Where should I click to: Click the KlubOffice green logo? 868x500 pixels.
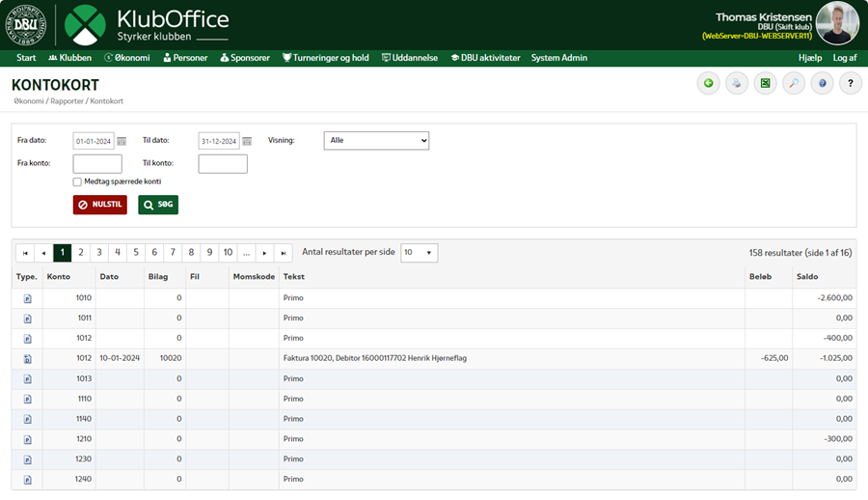pyautogui.click(x=85, y=25)
